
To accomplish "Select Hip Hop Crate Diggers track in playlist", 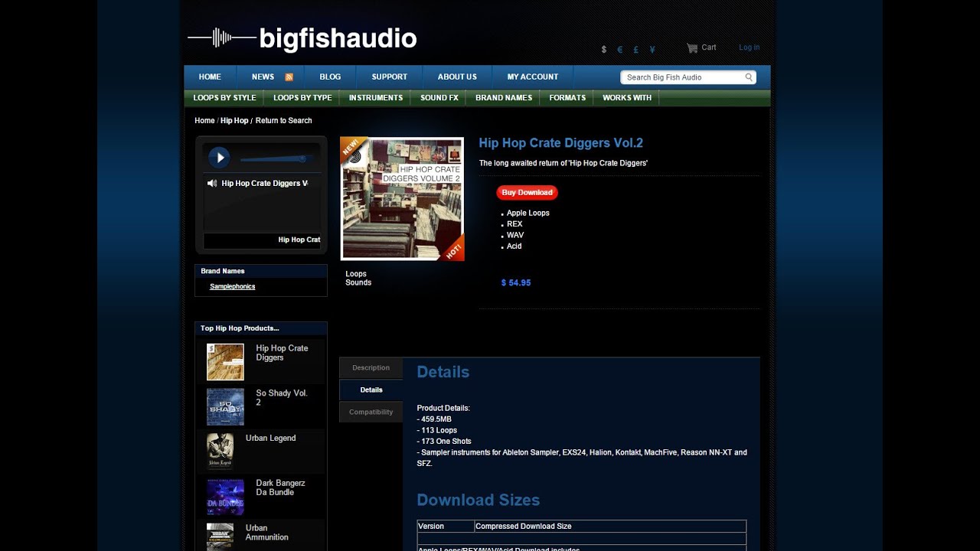I will (x=264, y=184).
